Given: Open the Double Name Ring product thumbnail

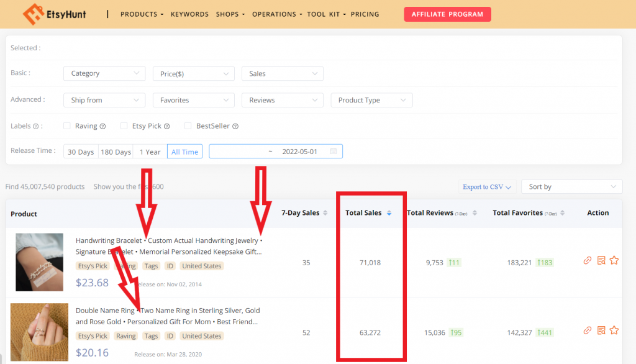Looking at the screenshot, I should (39, 332).
